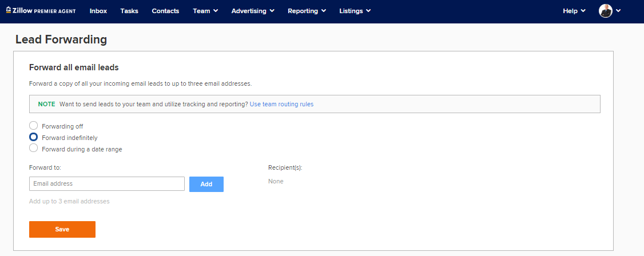Screen dimensions: 644x256
Task: Focus the Email address input field
Action: click(x=107, y=184)
